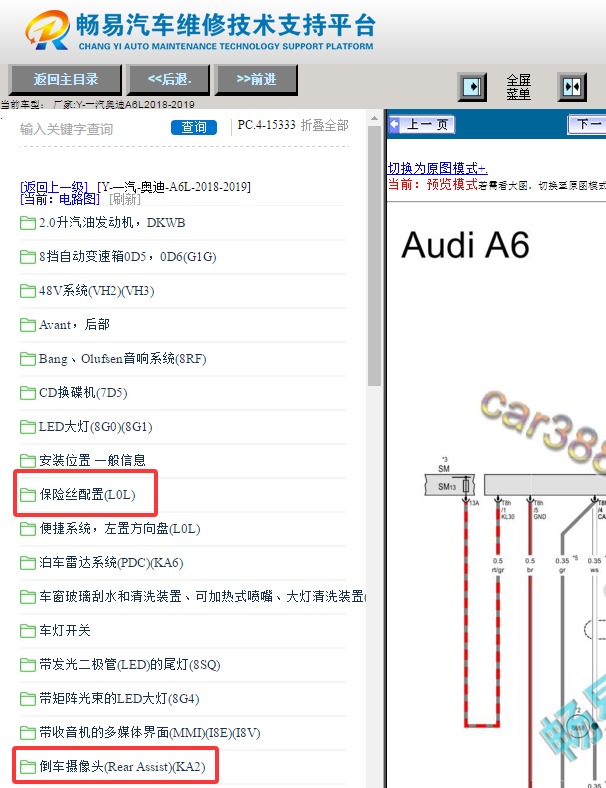Open the 保险丝配置(L0L) folder
The width and height of the screenshot is (606, 788).
tap(87, 495)
